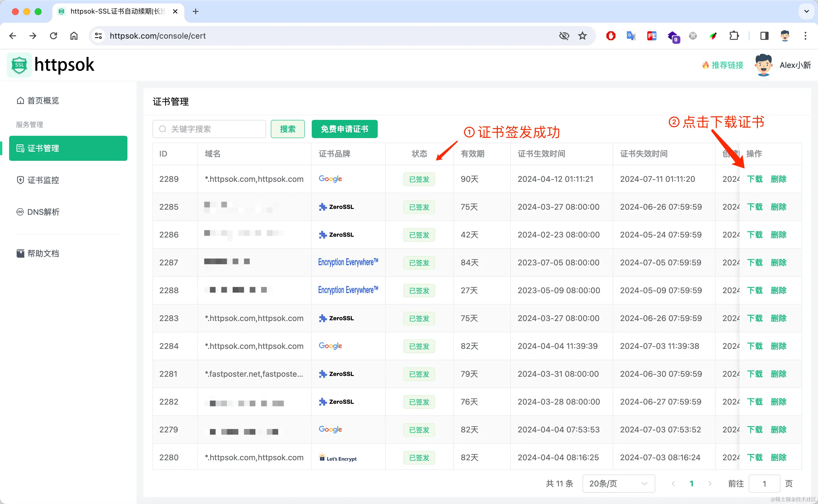Toggle the browser side panel icon
Viewport: 818px width, 504px height.
[764, 36]
